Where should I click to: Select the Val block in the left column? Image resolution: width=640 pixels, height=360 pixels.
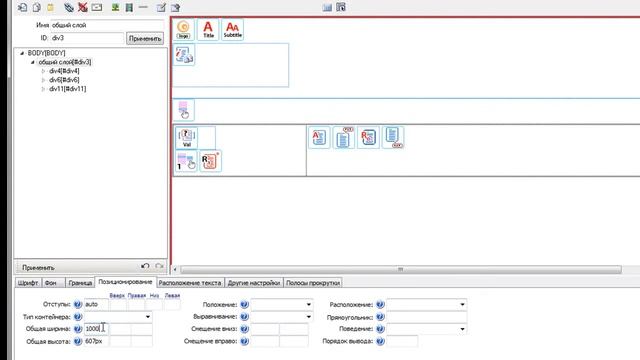[x=187, y=137]
